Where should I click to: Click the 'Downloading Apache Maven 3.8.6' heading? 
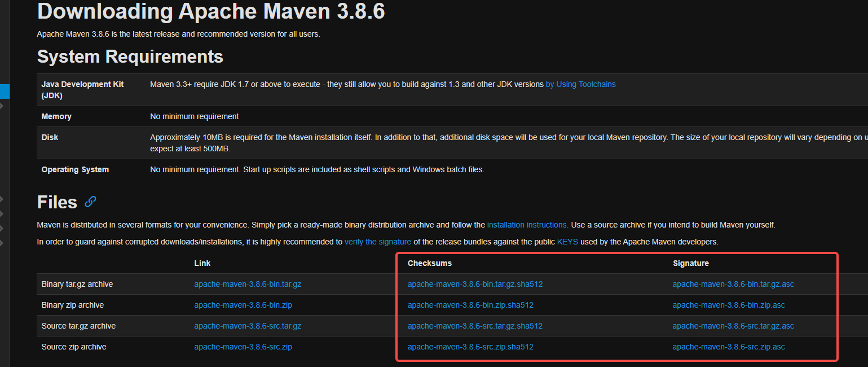click(211, 11)
